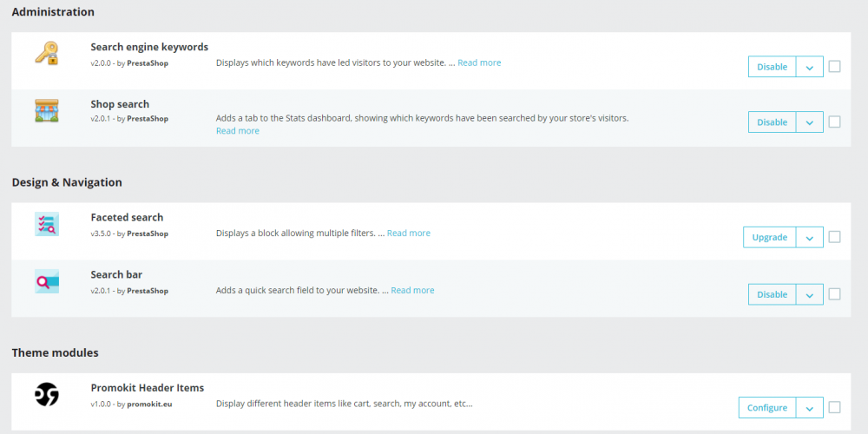Click the Administration section heading
The image size is (868, 434).
(x=53, y=11)
